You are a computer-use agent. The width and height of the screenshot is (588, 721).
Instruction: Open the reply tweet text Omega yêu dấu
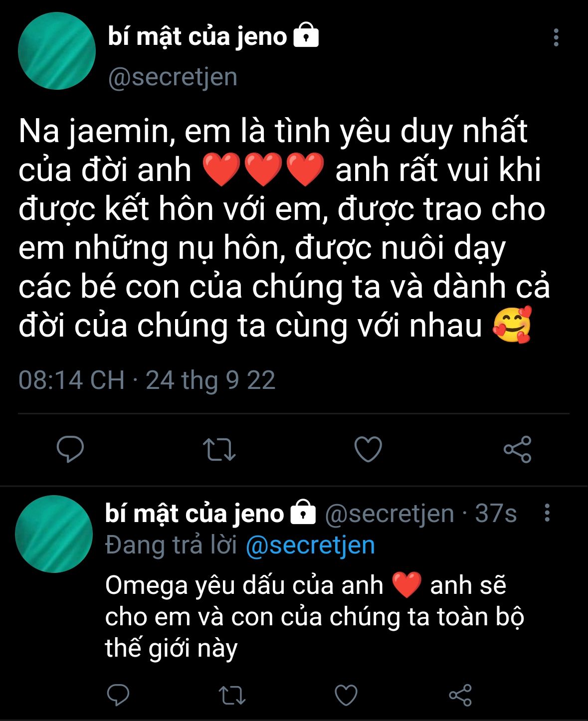click(314, 617)
